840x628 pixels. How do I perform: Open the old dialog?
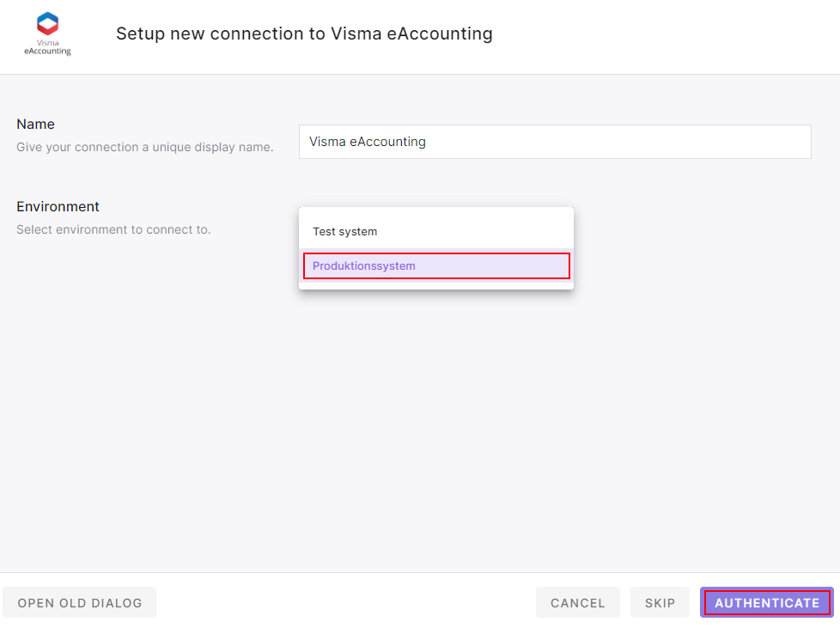(80, 603)
